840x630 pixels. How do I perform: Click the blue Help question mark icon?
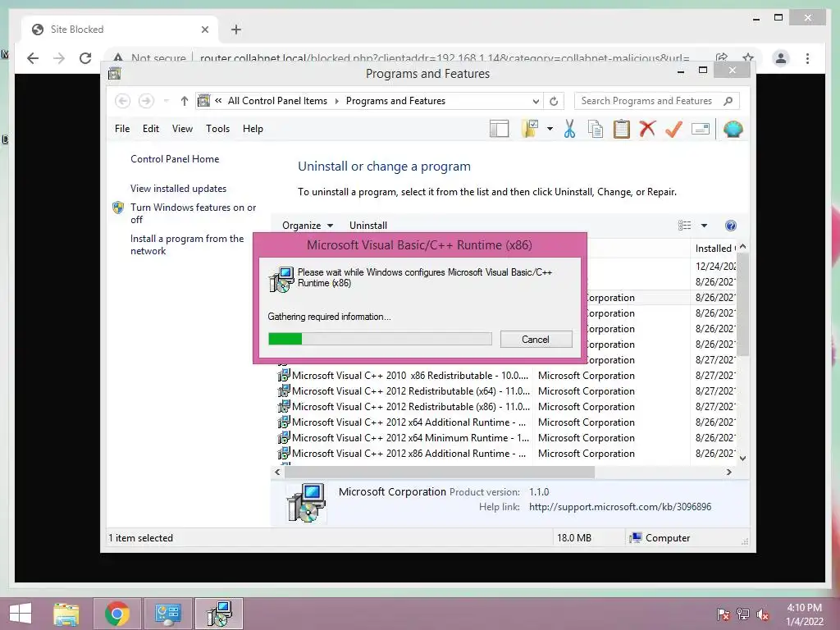(731, 226)
